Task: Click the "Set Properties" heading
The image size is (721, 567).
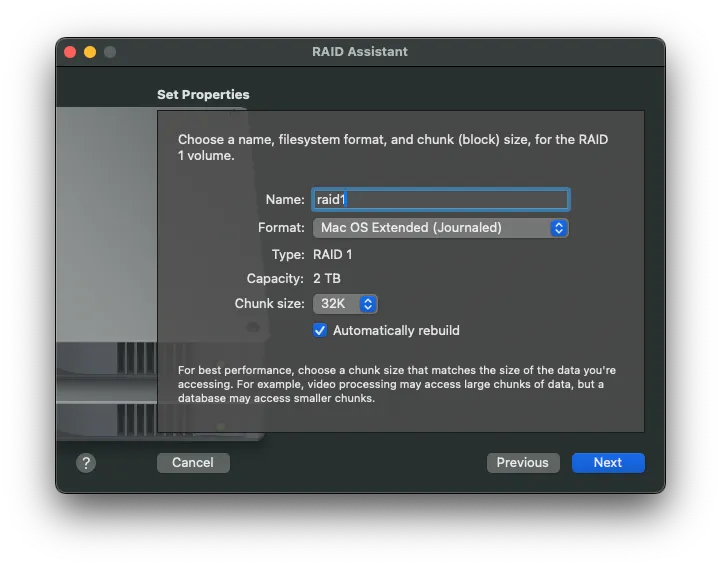Action: coord(203,95)
